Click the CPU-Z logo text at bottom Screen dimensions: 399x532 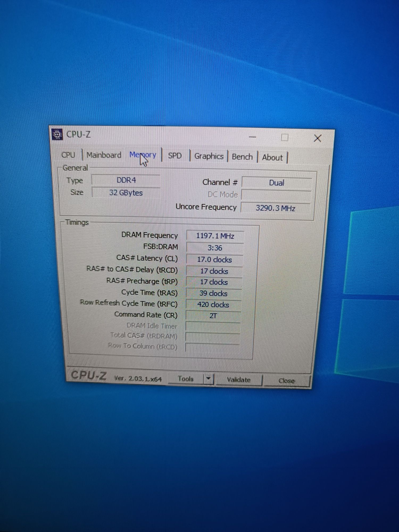pyautogui.click(x=89, y=375)
